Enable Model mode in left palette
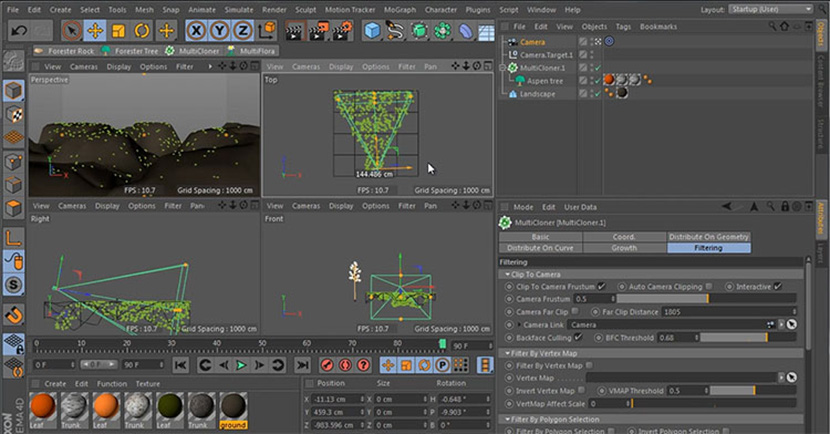The height and width of the screenshot is (434, 830). coord(14,91)
